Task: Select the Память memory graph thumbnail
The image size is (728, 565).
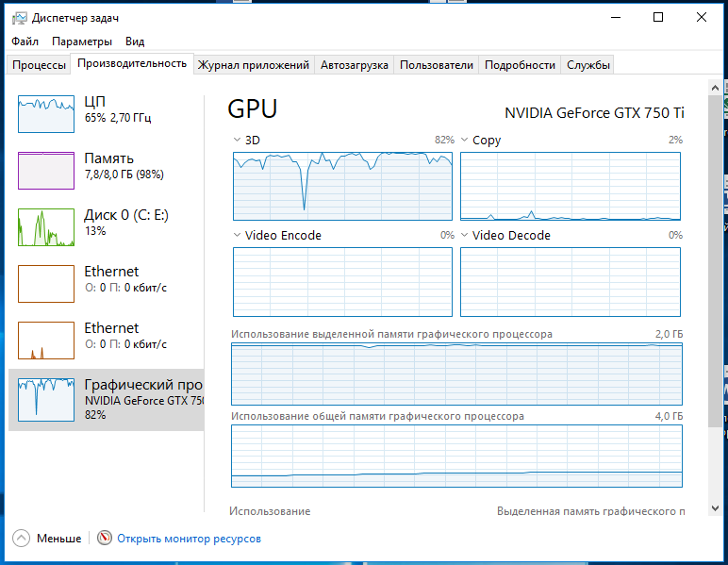Action: point(46,170)
